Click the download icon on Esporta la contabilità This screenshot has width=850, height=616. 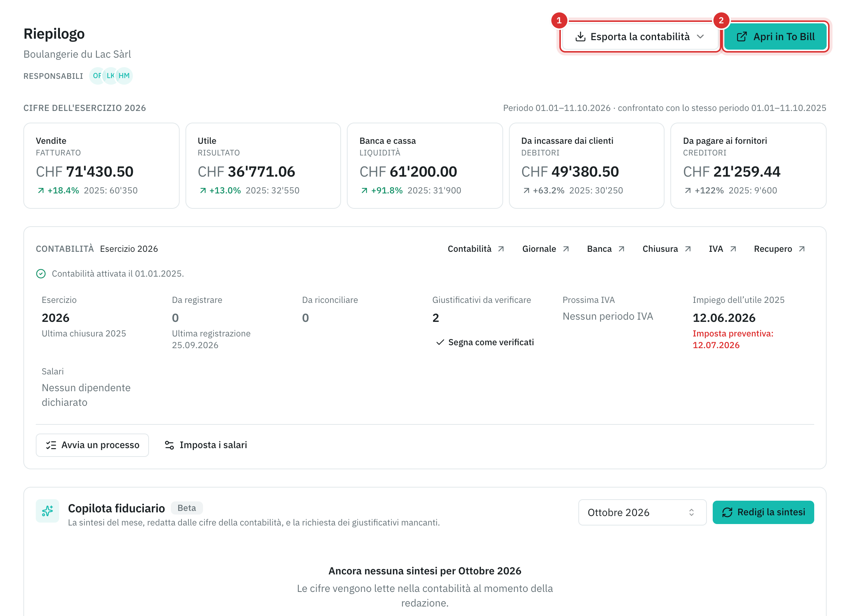coord(580,37)
